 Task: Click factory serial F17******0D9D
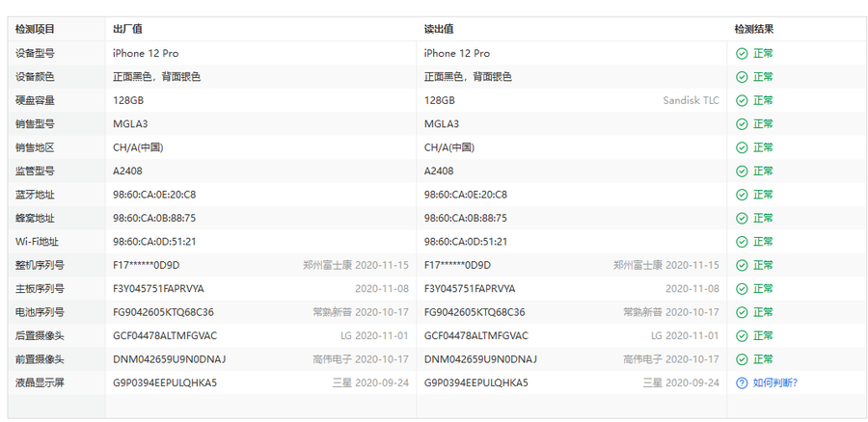147,265
